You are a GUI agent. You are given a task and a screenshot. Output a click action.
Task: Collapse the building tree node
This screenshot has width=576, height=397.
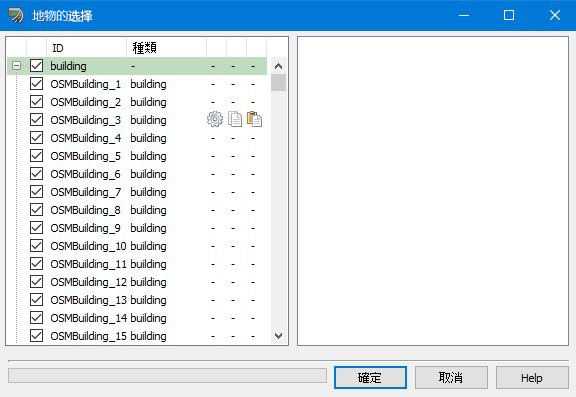pyautogui.click(x=17, y=66)
